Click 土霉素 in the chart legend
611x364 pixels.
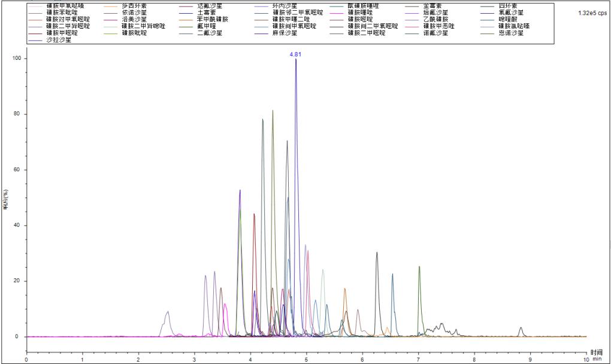point(208,13)
